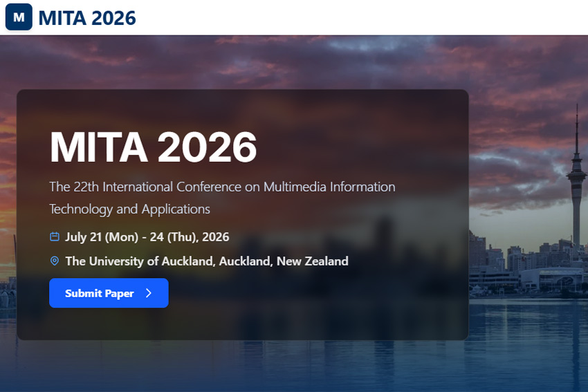Viewport: 588px width, 392px height.
Task: Click the M logo icon in header
Action: (x=19, y=17)
